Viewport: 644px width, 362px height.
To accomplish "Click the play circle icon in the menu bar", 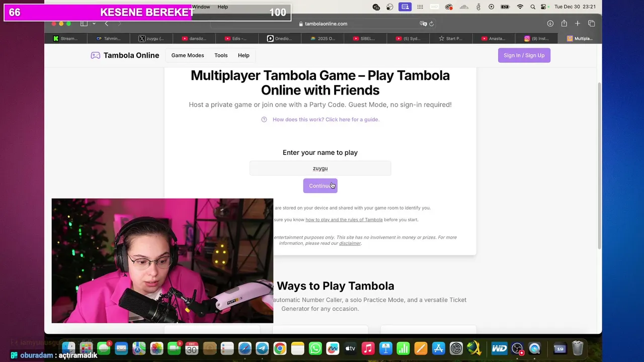I will click(492, 7).
